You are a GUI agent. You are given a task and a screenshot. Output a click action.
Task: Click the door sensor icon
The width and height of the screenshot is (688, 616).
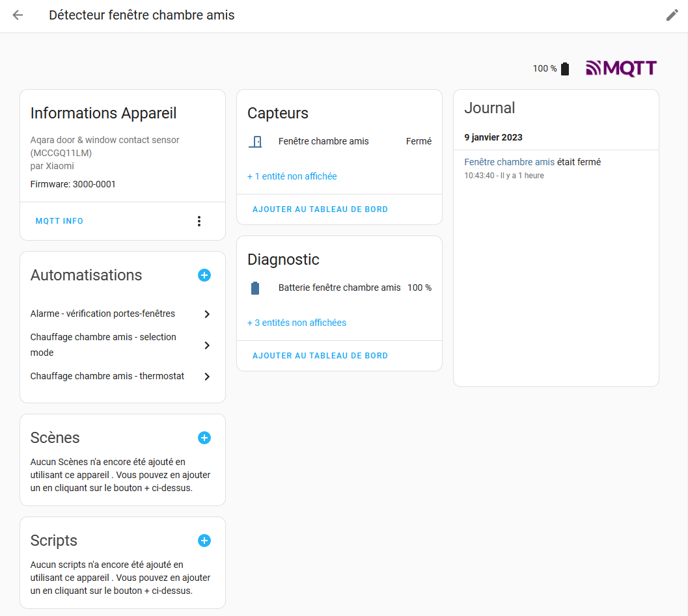255,142
